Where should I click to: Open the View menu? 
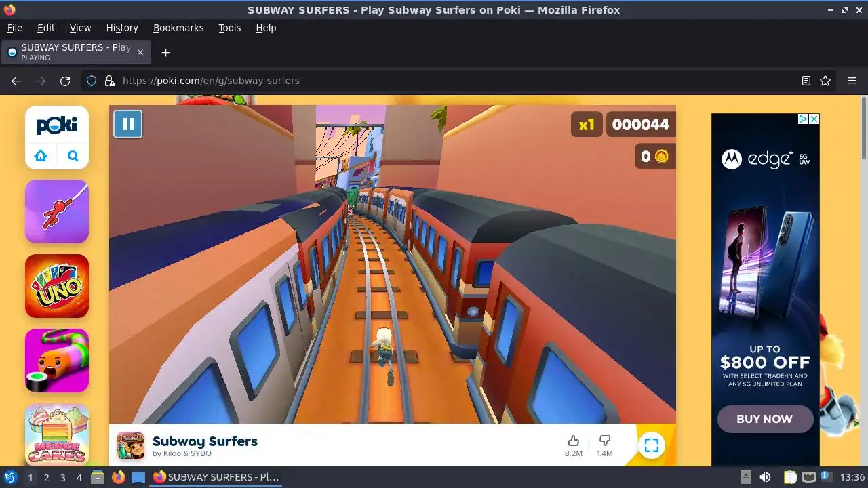(x=80, y=28)
